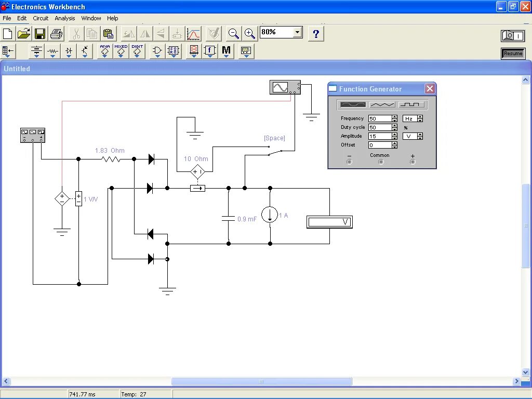
Task: Open the Favorites parts bin
Action: 8,51
